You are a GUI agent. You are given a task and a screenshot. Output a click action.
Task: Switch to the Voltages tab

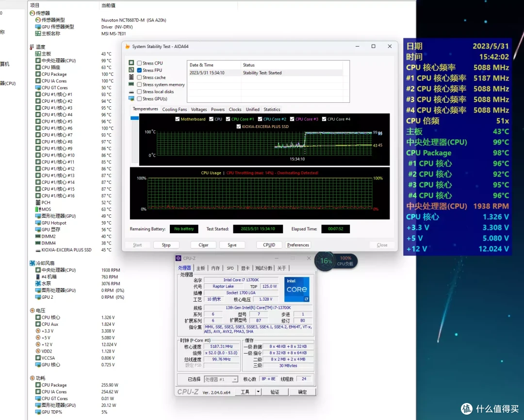pos(199,110)
